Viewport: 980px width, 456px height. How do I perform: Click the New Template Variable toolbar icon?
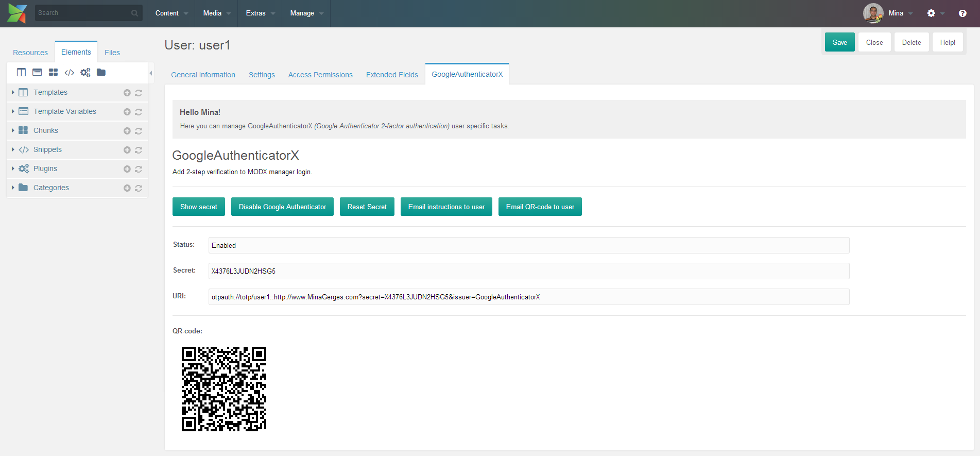(x=37, y=72)
